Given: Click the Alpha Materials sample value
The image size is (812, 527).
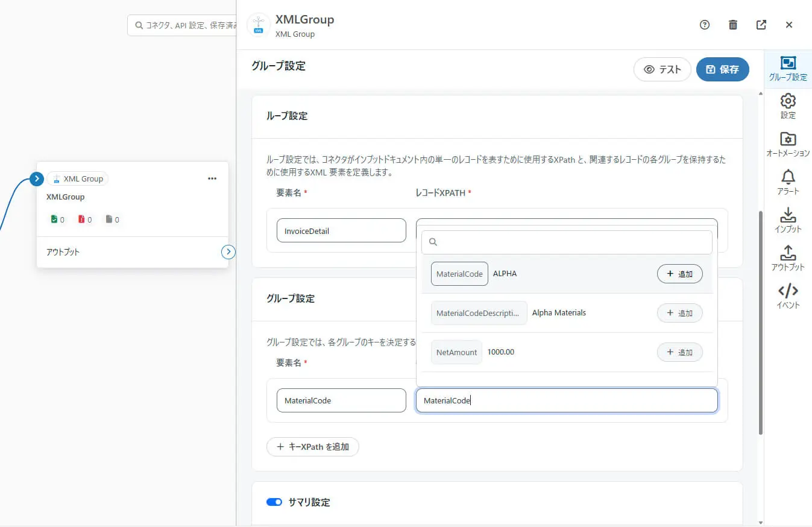Looking at the screenshot, I should [559, 313].
